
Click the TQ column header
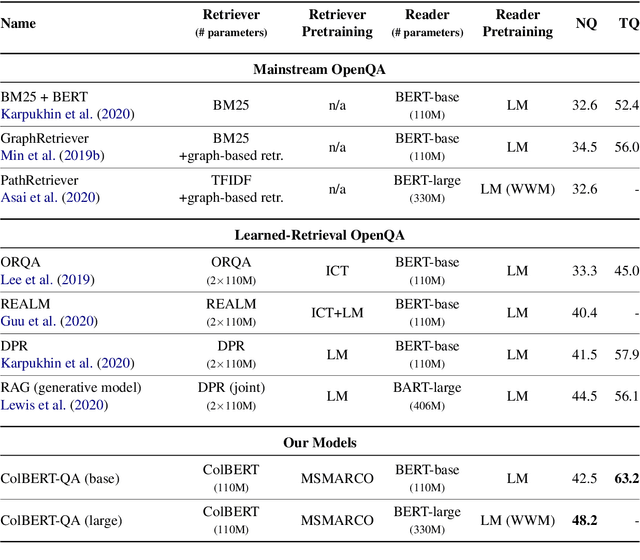coord(628,23)
